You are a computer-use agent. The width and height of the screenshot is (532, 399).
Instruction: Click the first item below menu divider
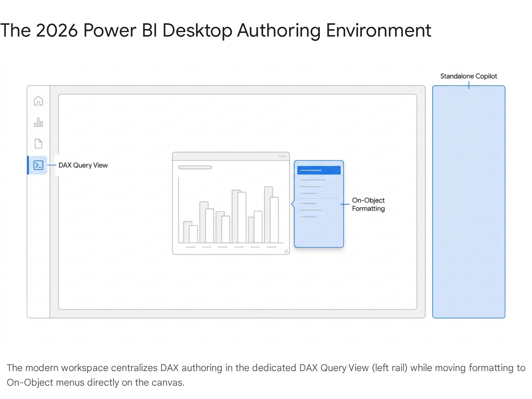pyautogui.click(x=308, y=203)
